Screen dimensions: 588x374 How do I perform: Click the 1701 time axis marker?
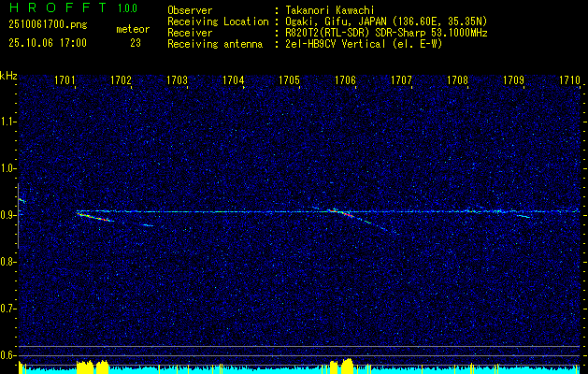point(65,79)
